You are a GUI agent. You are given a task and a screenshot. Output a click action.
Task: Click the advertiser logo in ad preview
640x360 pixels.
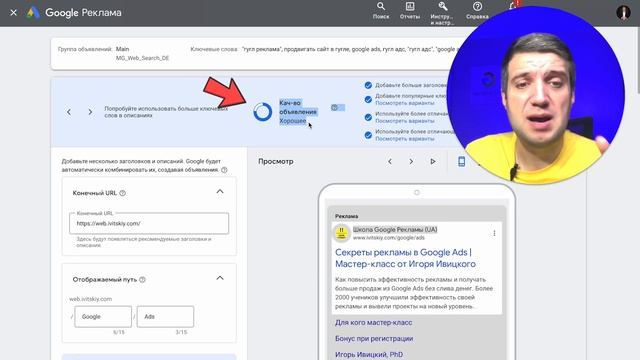point(342,233)
